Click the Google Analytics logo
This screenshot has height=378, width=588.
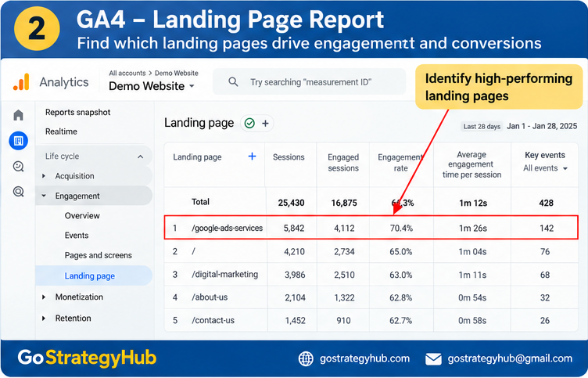click(x=21, y=82)
